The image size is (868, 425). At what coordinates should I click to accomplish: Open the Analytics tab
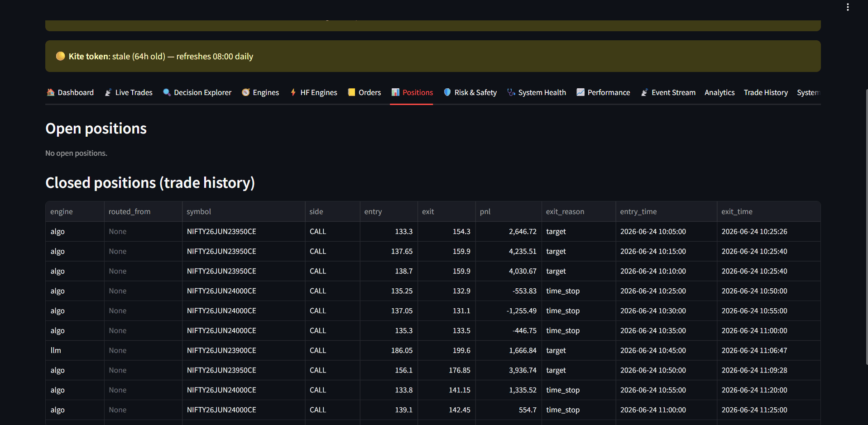(x=719, y=92)
